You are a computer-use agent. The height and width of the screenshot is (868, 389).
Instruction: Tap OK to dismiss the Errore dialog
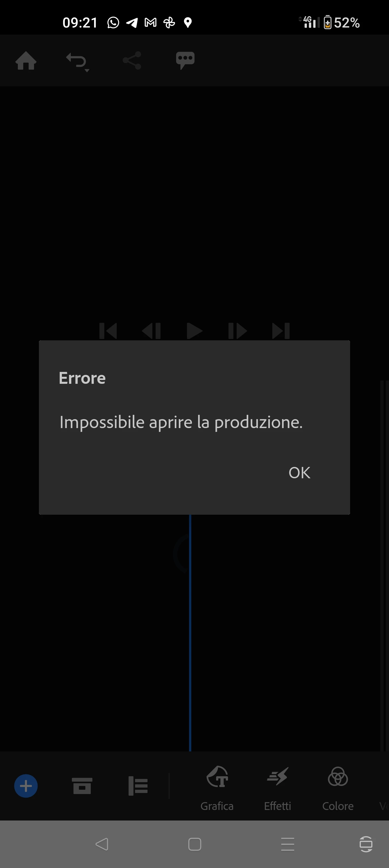click(299, 472)
